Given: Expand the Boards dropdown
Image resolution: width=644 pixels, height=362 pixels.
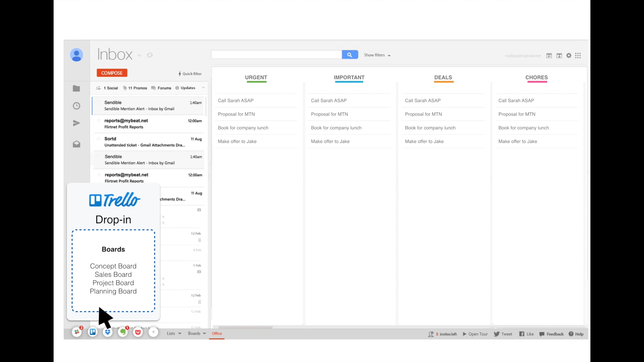Looking at the screenshot, I should [x=196, y=333].
